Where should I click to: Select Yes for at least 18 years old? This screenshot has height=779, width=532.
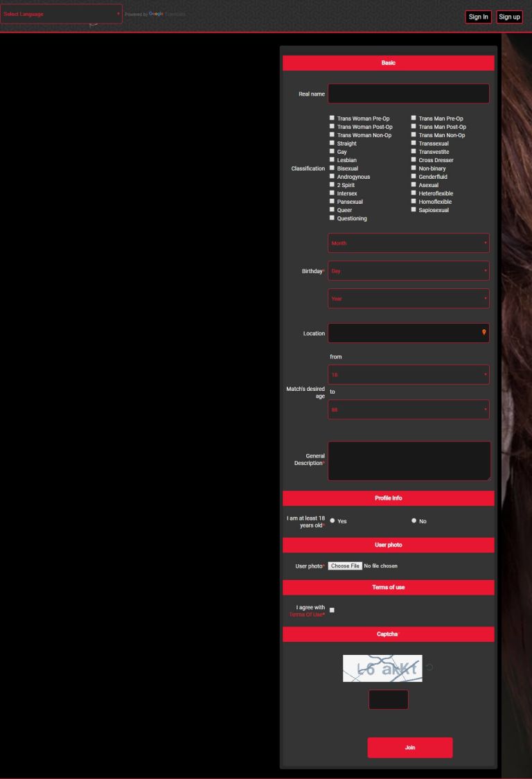pos(332,520)
